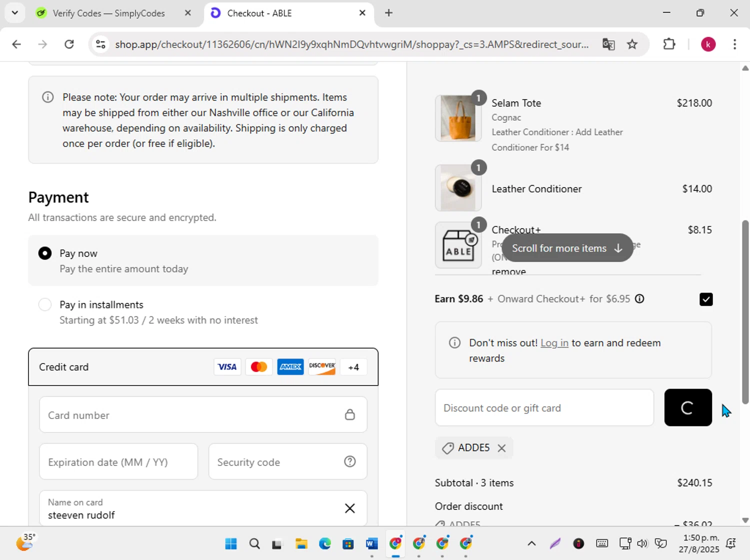750x560 pixels.
Task: Bookmark this page with the star icon
Action: coord(632,44)
